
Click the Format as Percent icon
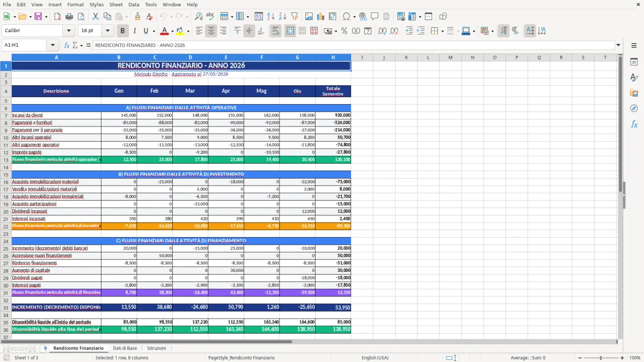[344, 31]
